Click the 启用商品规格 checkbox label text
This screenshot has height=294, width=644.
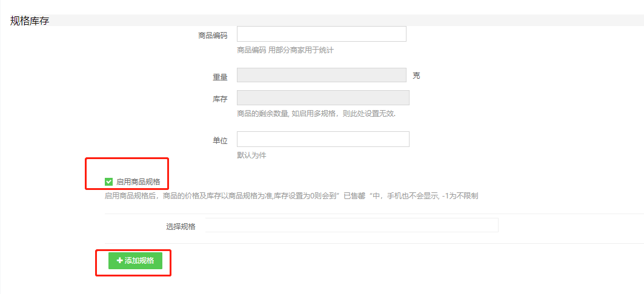[138, 181]
